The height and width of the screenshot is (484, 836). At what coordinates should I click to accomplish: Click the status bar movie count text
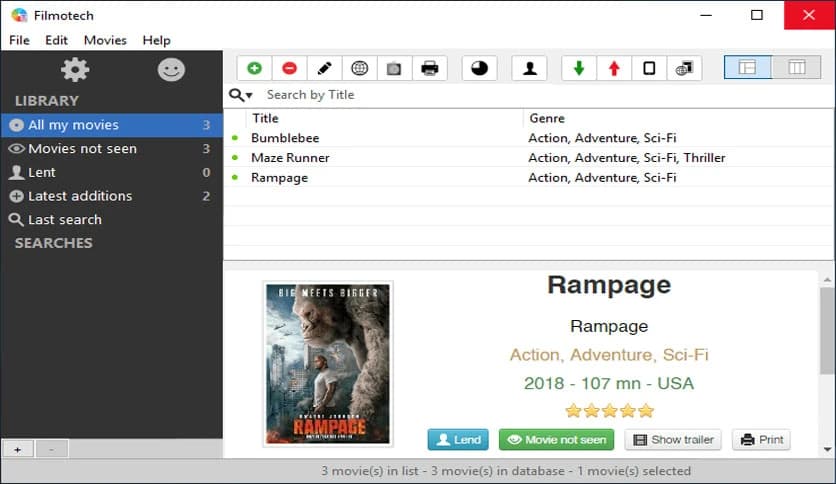[505, 471]
